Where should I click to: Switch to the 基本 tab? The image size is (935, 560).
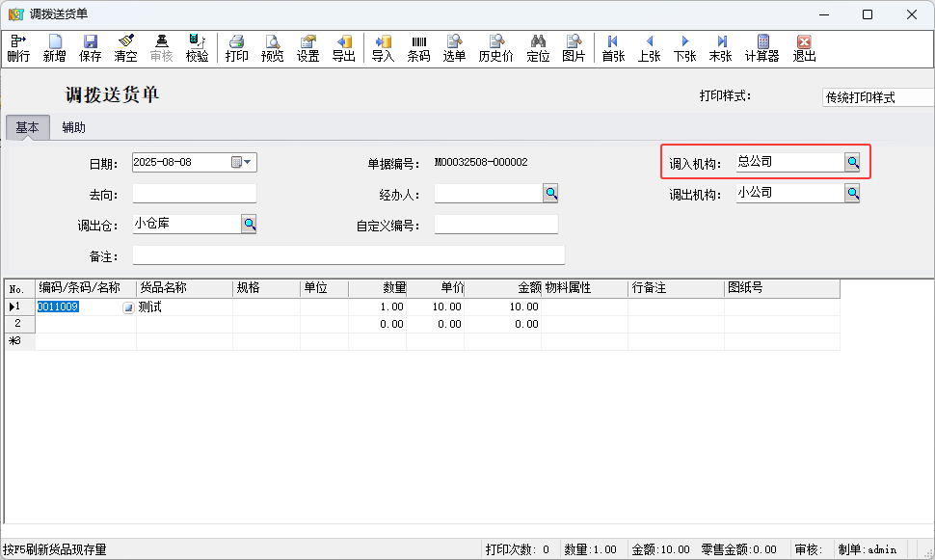[27, 127]
